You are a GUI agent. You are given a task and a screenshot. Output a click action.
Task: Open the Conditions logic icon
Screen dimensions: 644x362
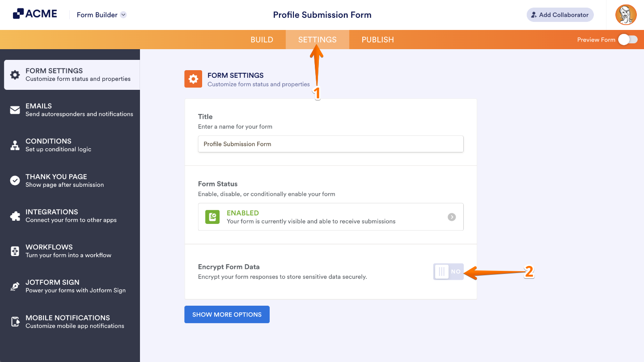coord(15,145)
